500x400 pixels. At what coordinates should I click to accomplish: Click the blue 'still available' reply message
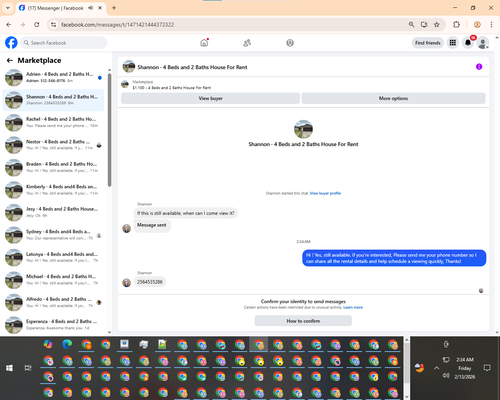(x=394, y=258)
